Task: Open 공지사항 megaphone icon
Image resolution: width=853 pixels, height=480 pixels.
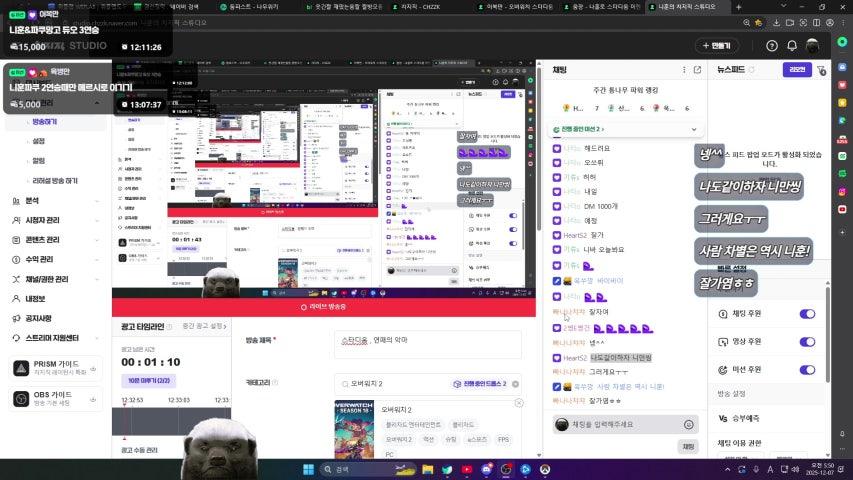Action: (16, 318)
